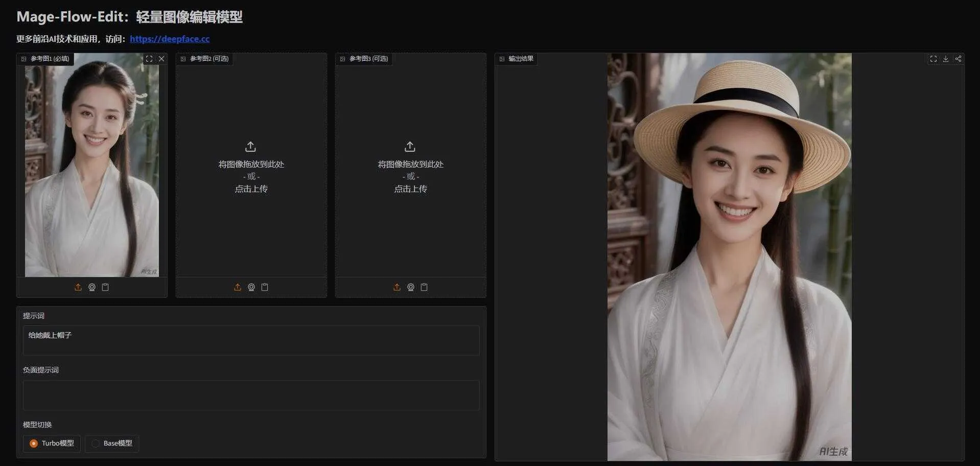Select the Turbo模型 radio option

coord(52,444)
